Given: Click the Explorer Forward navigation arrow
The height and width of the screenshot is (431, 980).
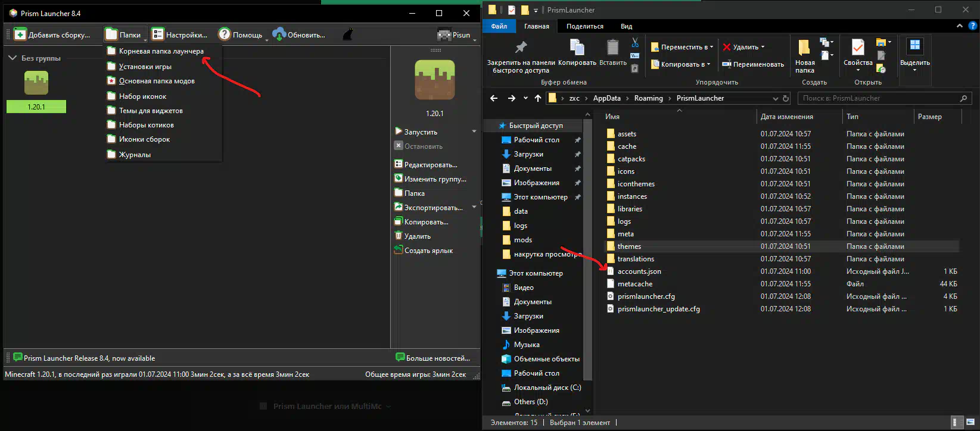Looking at the screenshot, I should [x=512, y=98].
